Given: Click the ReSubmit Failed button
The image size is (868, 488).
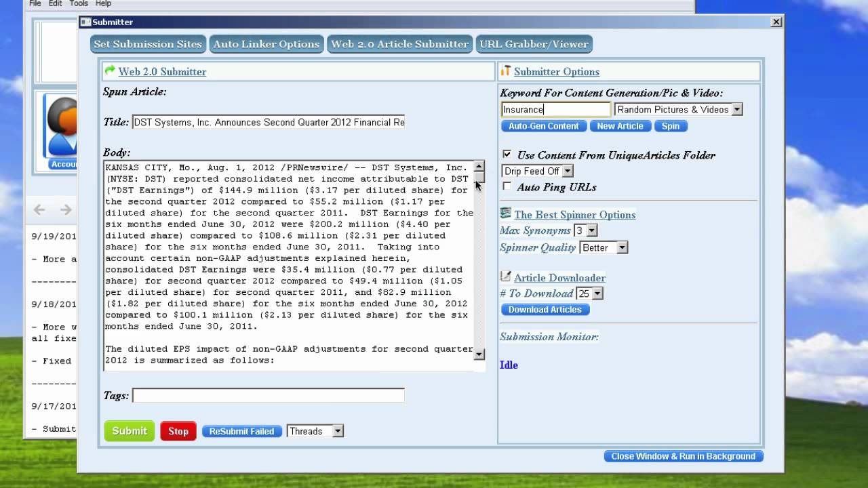Looking at the screenshot, I should (x=241, y=431).
